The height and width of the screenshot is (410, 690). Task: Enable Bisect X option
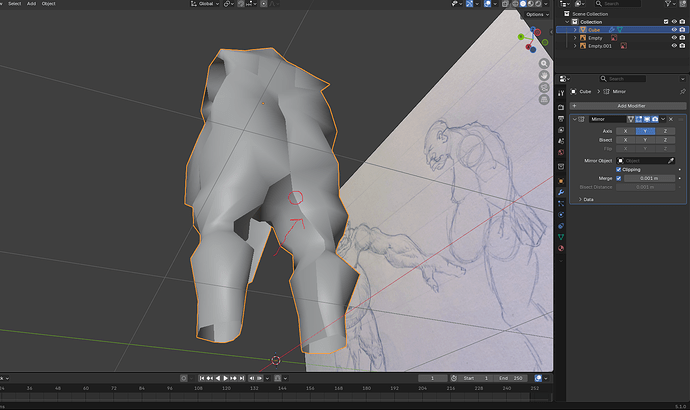[x=625, y=140]
